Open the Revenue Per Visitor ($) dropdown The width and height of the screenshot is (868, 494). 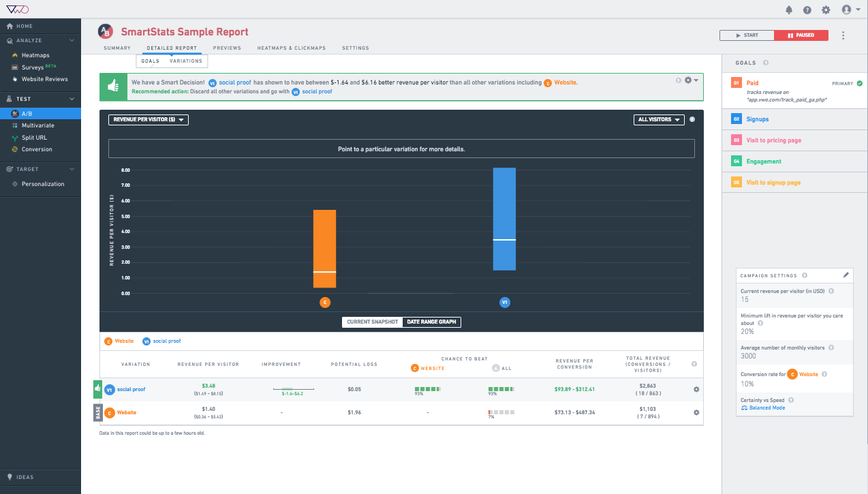point(148,120)
